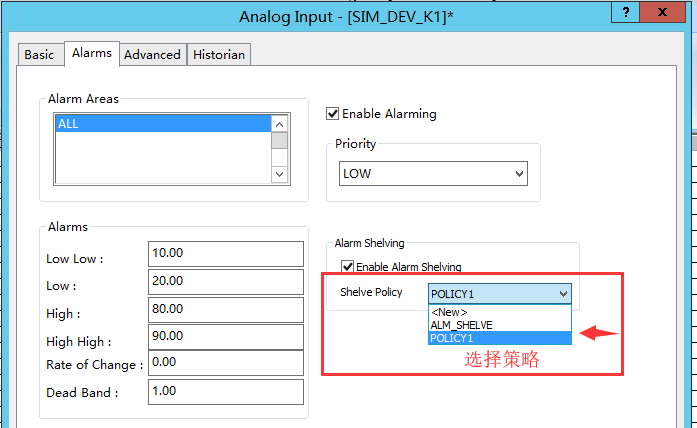Open the Priority dropdown showing LOW
Image resolution: width=697 pixels, height=428 pixels.
click(x=433, y=173)
